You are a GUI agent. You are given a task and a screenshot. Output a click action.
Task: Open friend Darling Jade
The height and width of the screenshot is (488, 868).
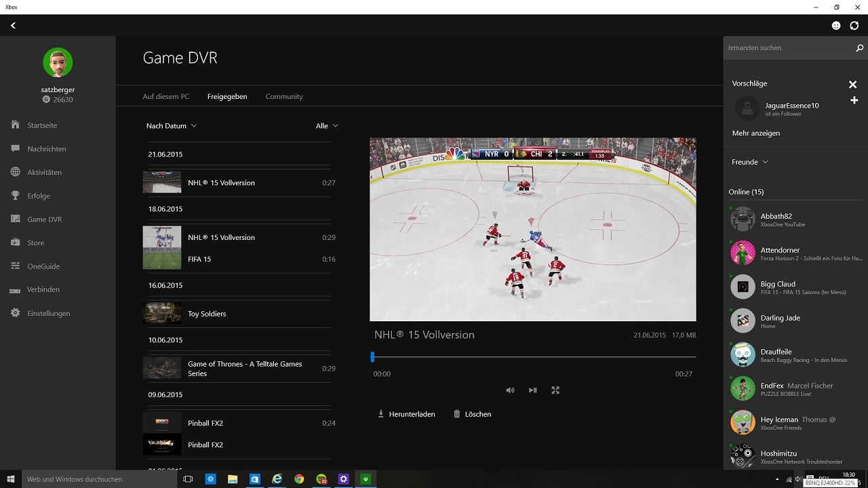(795, 321)
